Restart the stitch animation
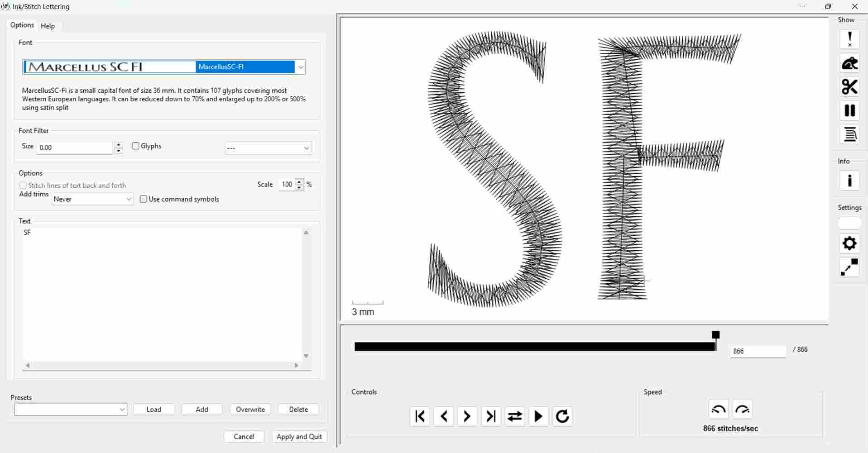The image size is (868, 453). (562, 416)
